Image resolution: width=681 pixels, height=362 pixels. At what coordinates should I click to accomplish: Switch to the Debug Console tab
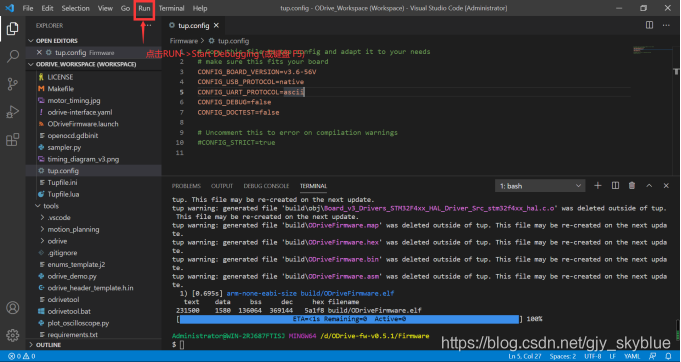[266, 186]
